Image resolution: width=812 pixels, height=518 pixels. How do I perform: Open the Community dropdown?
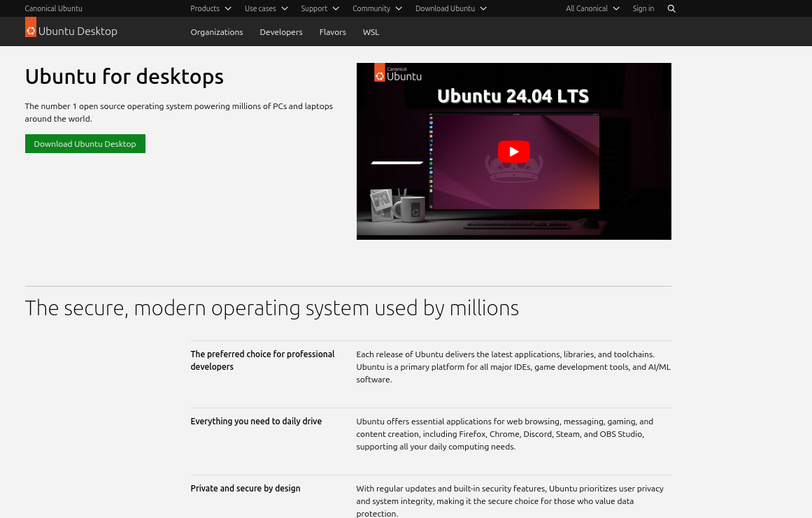[x=377, y=8]
